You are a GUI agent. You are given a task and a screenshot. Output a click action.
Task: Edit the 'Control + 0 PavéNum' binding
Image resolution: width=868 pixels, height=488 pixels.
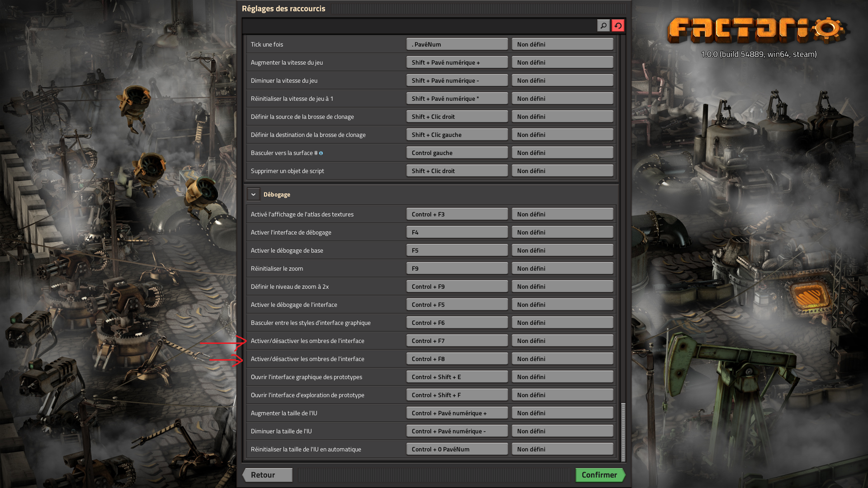(x=457, y=449)
